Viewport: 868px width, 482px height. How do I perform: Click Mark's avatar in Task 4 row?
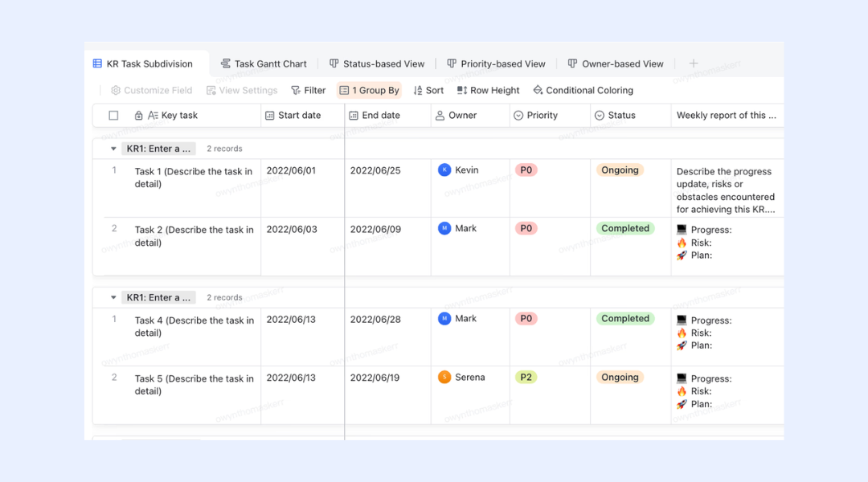coord(444,318)
